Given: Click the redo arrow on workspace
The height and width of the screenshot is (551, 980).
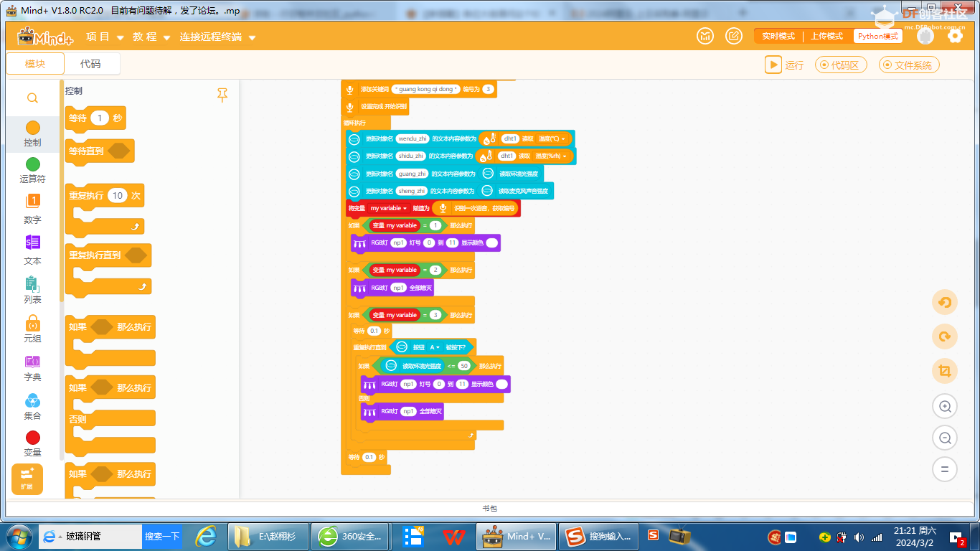Looking at the screenshot, I should click(945, 336).
